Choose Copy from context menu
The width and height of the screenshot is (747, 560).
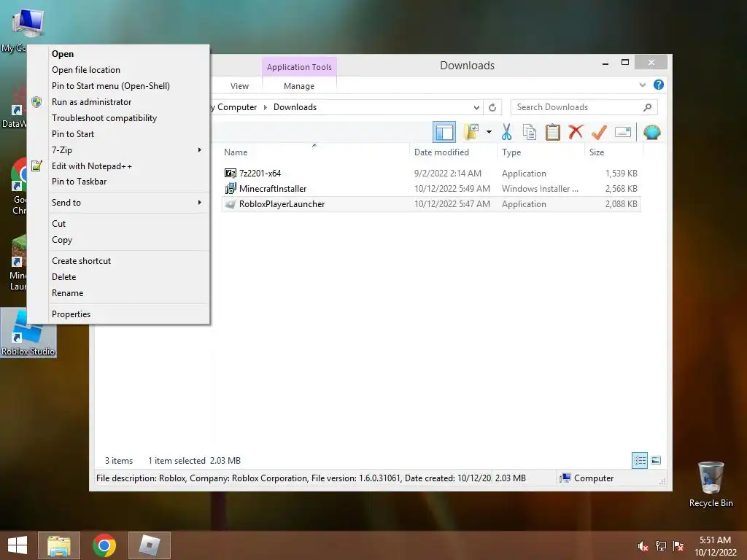[x=119, y=240]
